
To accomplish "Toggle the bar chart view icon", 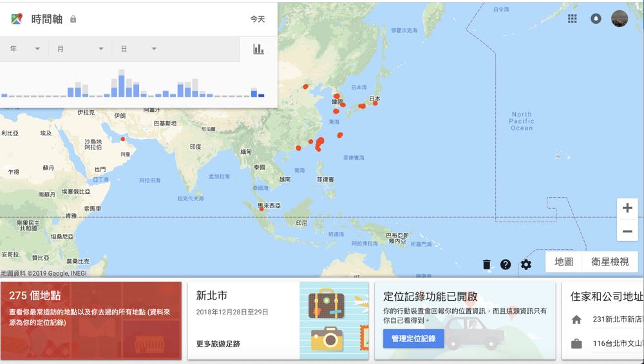I will [x=258, y=49].
